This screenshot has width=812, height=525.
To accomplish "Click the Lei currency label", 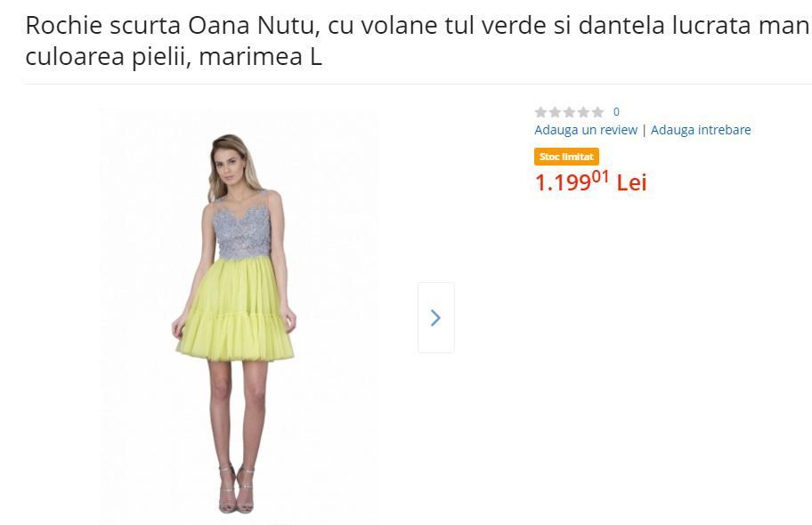I will tap(631, 183).
